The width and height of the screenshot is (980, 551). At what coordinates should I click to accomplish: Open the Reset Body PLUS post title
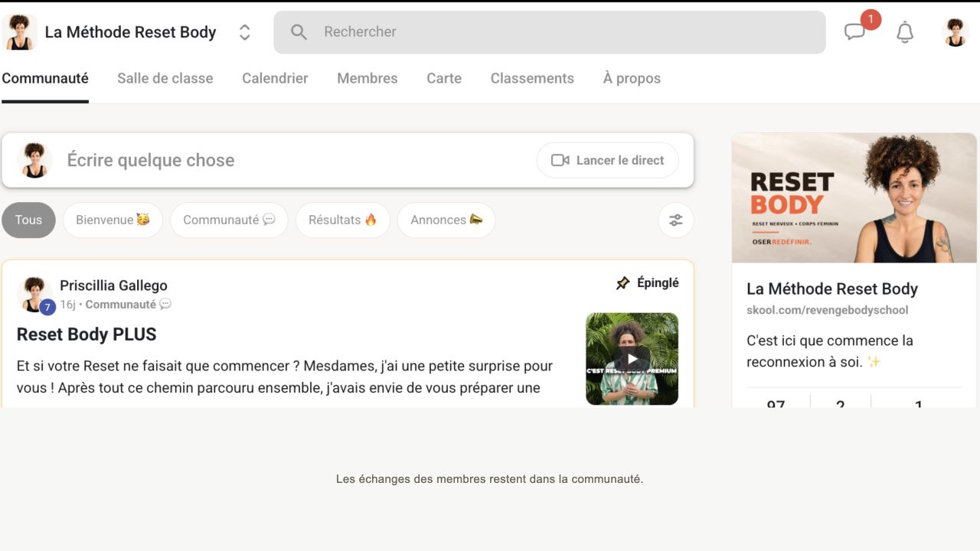87,334
